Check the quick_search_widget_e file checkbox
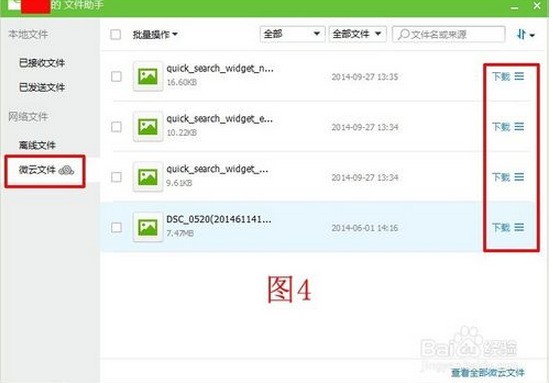Image resolution: width=553 pixels, height=383 pixels. [116, 127]
